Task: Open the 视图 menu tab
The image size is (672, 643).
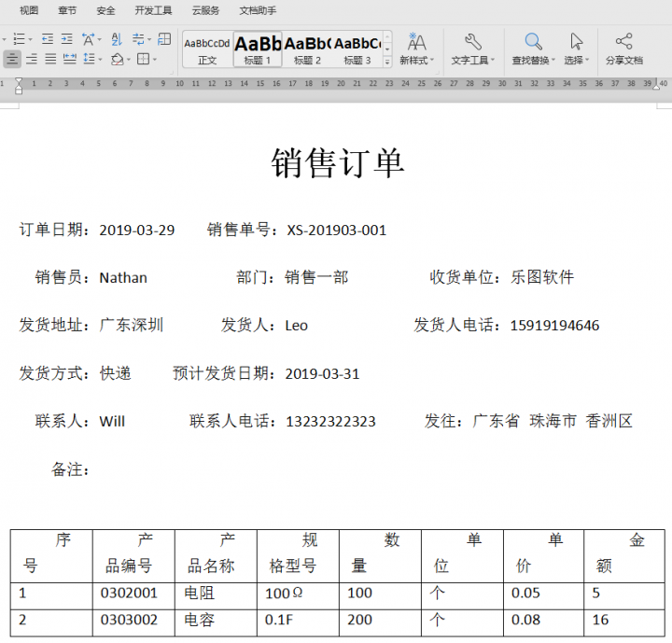Action: point(29,10)
